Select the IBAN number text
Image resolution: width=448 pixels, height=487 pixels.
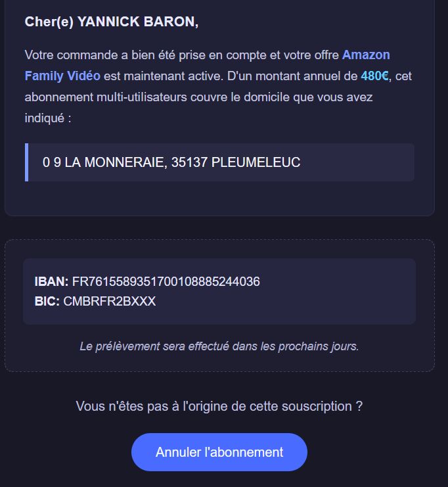[x=166, y=281]
